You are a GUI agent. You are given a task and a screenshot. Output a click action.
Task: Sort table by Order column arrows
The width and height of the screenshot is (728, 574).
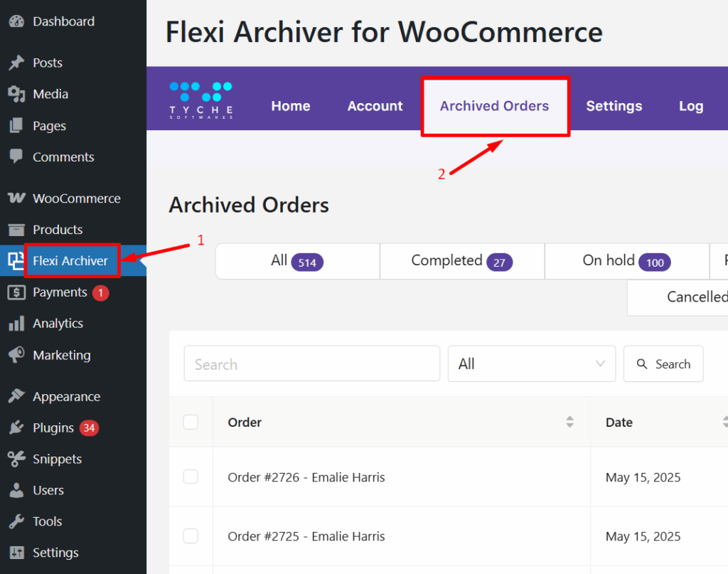point(569,422)
